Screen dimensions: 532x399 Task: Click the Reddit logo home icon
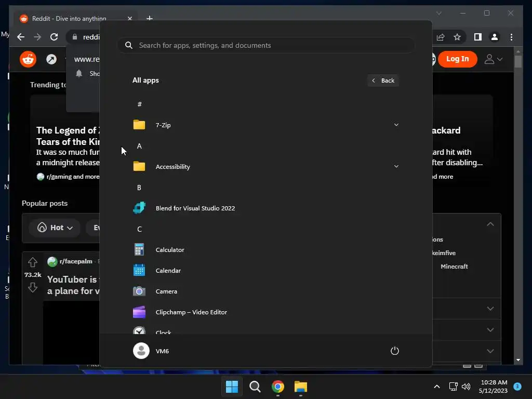pos(28,59)
